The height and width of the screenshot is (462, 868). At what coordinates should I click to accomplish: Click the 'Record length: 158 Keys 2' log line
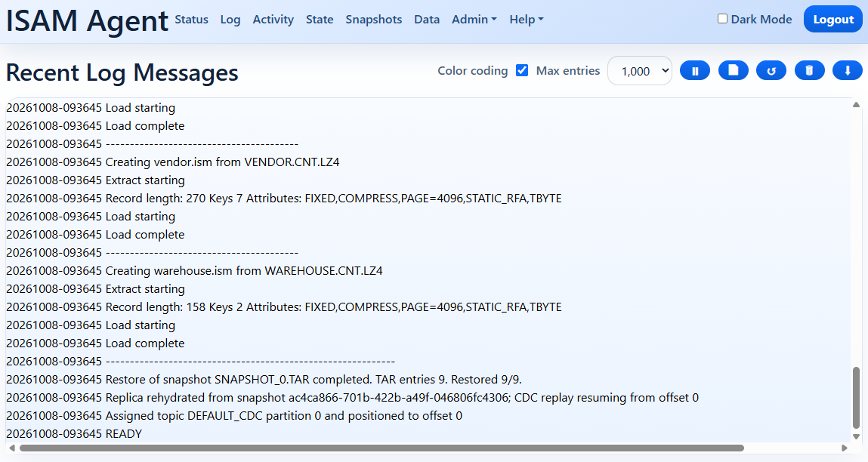tap(284, 307)
